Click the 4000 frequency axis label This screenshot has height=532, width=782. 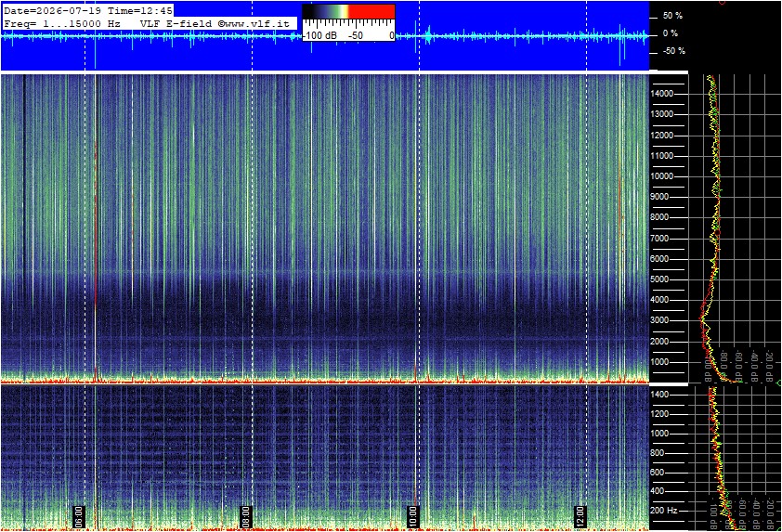(x=659, y=300)
